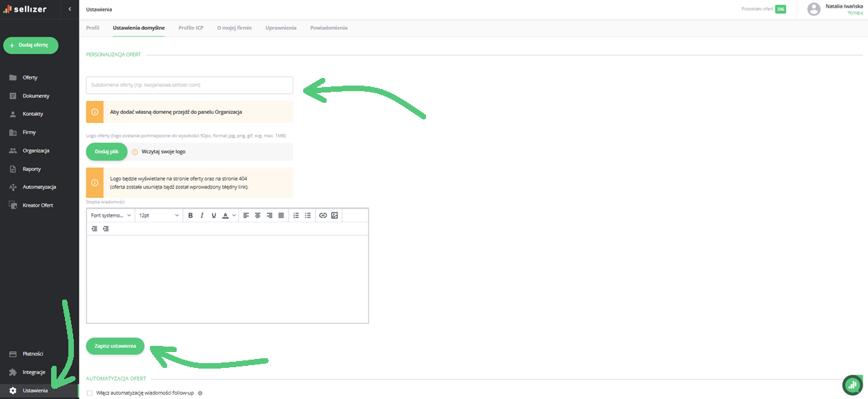Click the Wyloguj link under the user name
Screen dimensions: 868x399
(854, 12)
